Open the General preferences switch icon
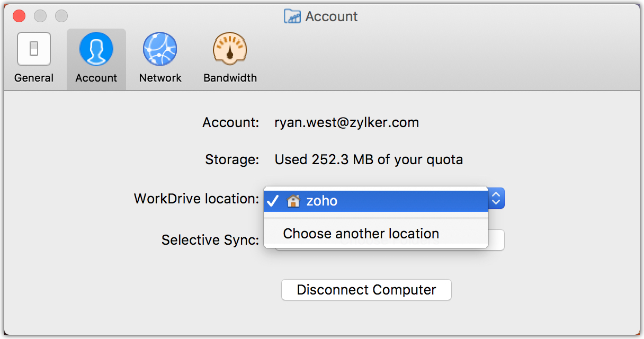Image resolution: width=644 pixels, height=339 pixels. click(x=34, y=49)
